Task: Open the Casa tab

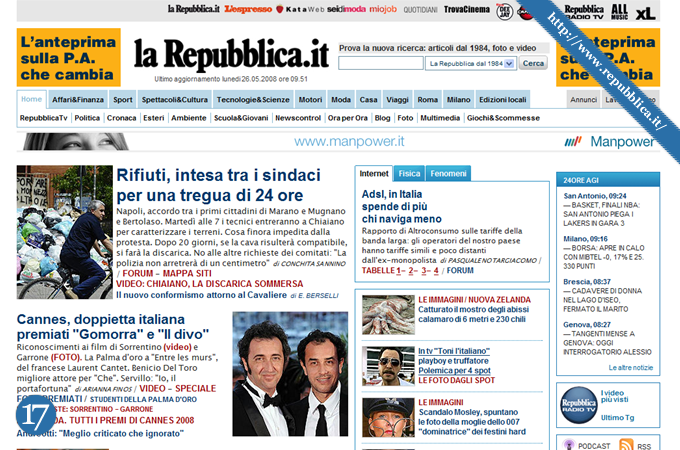Action: point(368,100)
